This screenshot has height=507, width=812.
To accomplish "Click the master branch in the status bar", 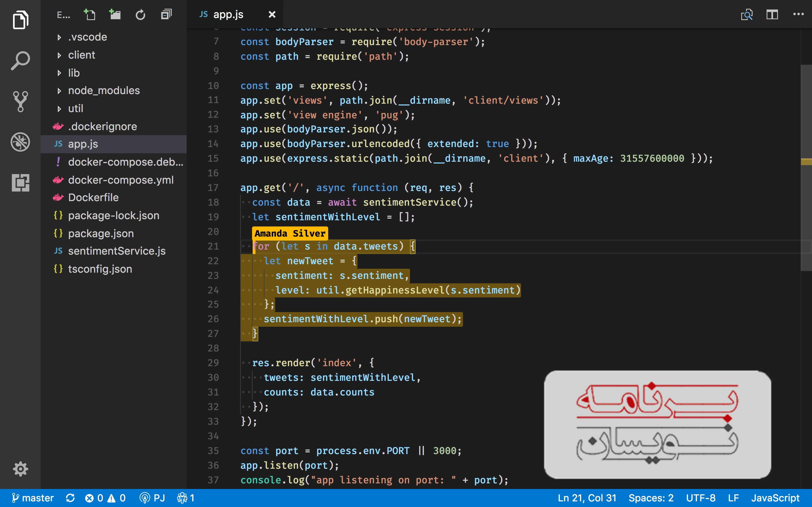I will [32, 498].
